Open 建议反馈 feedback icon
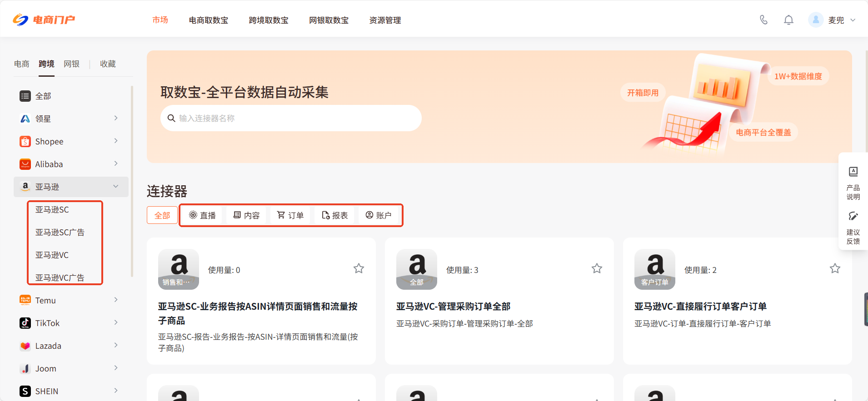The width and height of the screenshot is (868, 401). 853,216
